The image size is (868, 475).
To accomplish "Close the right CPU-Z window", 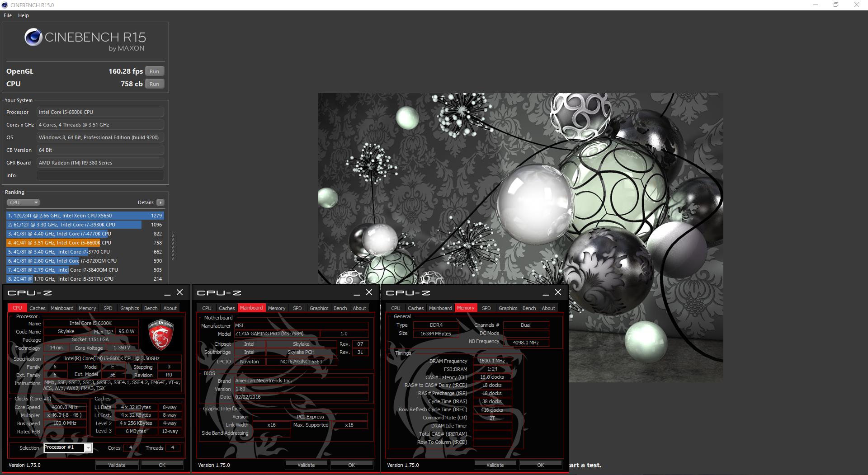I will (x=558, y=292).
